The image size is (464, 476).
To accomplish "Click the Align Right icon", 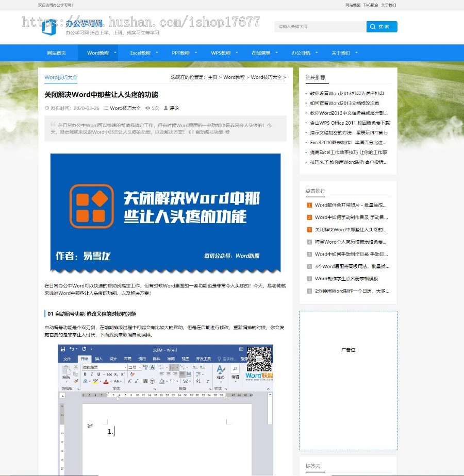I will [175, 375].
